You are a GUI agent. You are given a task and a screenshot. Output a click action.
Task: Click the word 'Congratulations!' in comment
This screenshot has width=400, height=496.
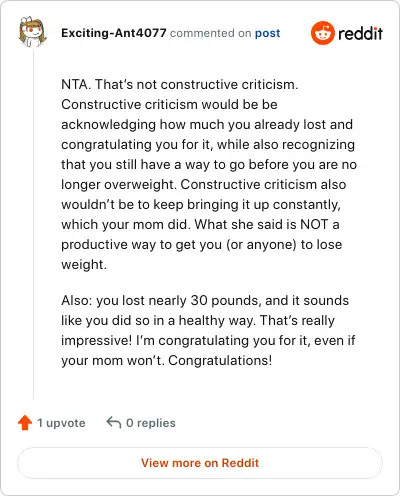pos(220,360)
